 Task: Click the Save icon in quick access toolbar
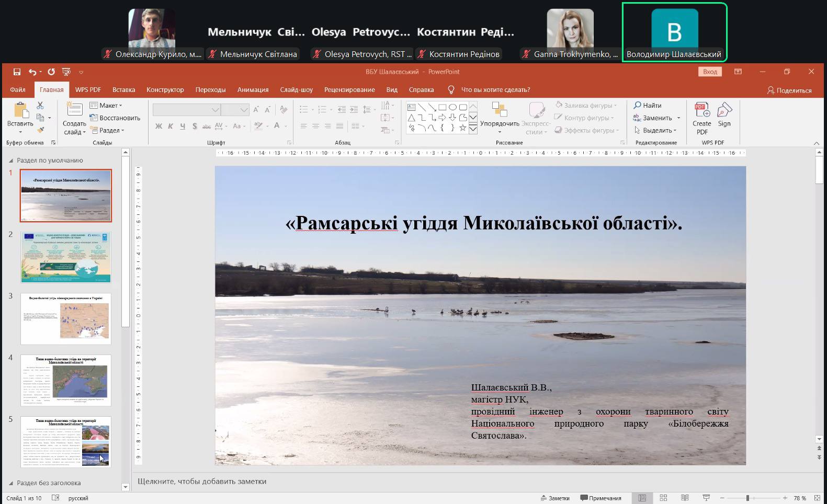17,72
